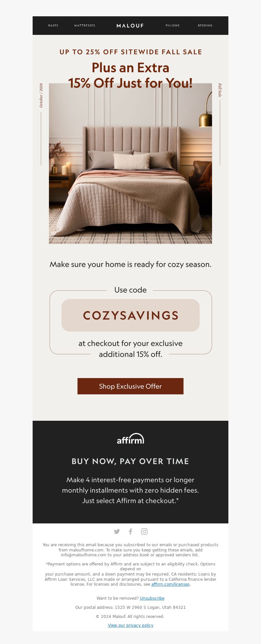This screenshot has height=644, width=261.
Task: Click the Unsubscribe link
Action: (x=152, y=598)
